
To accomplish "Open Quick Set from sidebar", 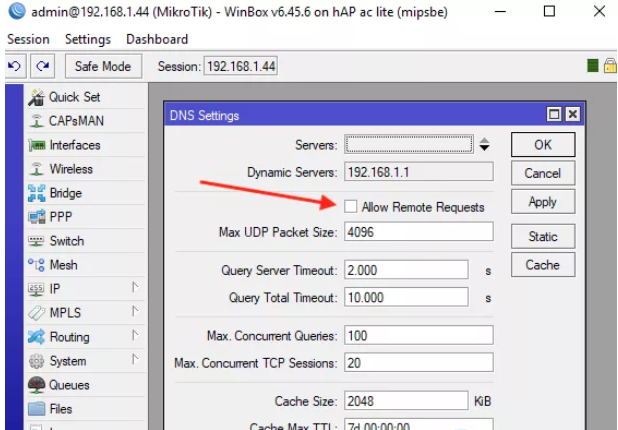I will pyautogui.click(x=74, y=97).
